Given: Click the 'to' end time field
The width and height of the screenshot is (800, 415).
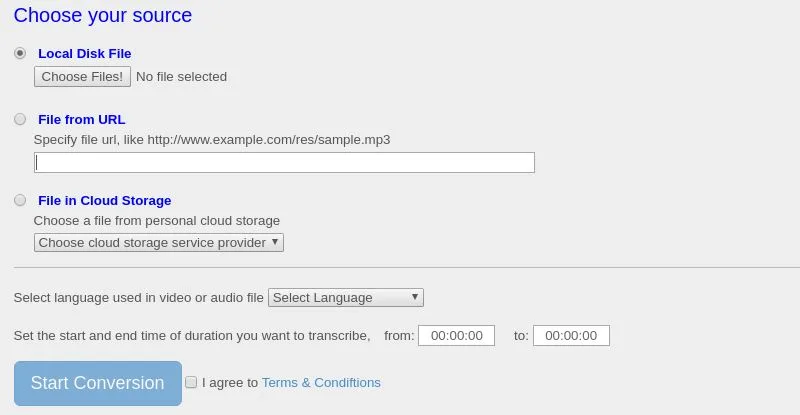Looking at the screenshot, I should (x=571, y=336).
